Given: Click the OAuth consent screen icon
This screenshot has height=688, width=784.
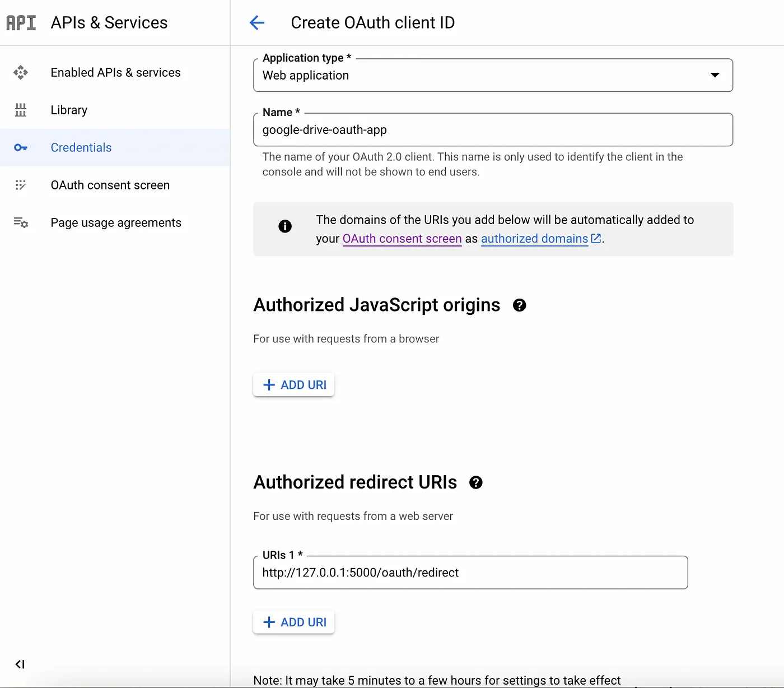Looking at the screenshot, I should (x=21, y=185).
